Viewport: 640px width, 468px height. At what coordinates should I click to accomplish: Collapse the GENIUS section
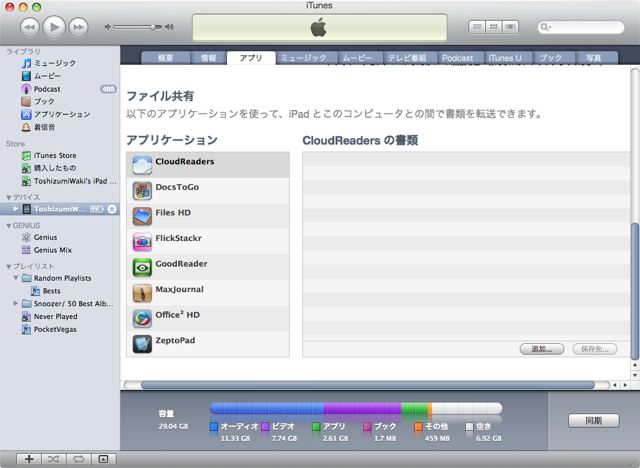point(8,226)
